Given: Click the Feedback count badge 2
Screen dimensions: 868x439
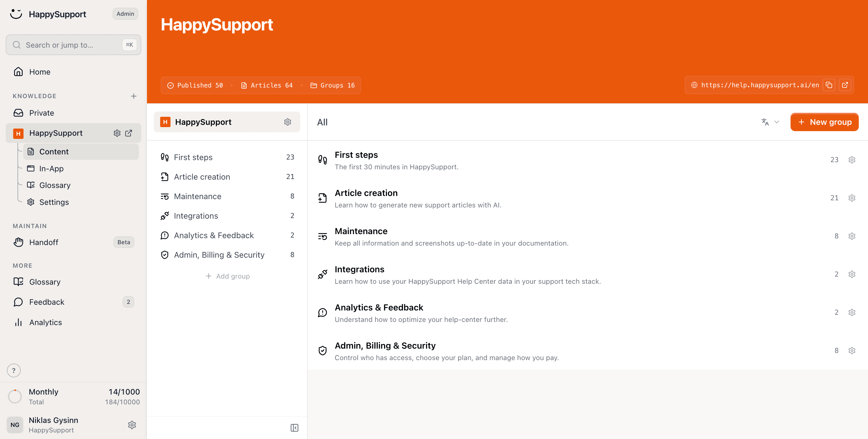Looking at the screenshot, I should [x=128, y=302].
